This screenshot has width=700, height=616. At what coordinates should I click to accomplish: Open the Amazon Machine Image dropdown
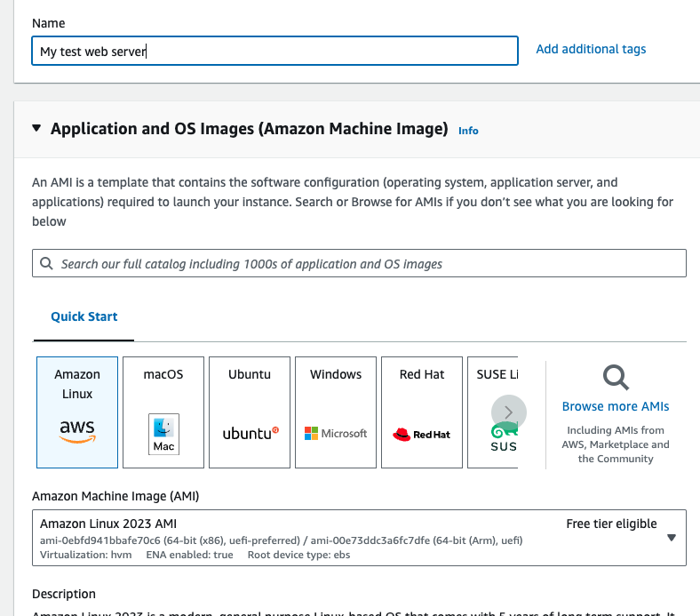(359, 538)
